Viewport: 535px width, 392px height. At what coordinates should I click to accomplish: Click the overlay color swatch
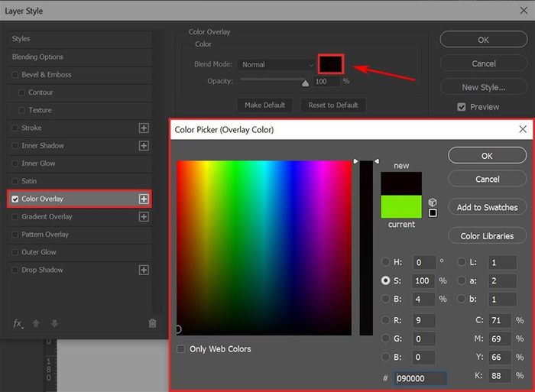pos(331,63)
